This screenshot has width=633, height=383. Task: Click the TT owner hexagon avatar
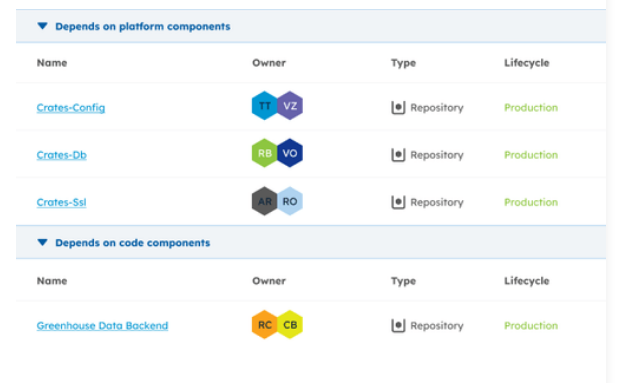(x=264, y=106)
